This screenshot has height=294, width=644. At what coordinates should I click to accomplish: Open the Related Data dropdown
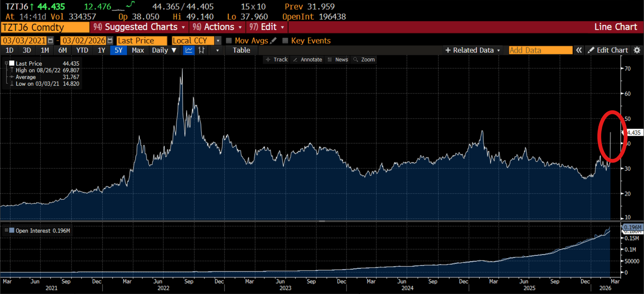(473, 50)
